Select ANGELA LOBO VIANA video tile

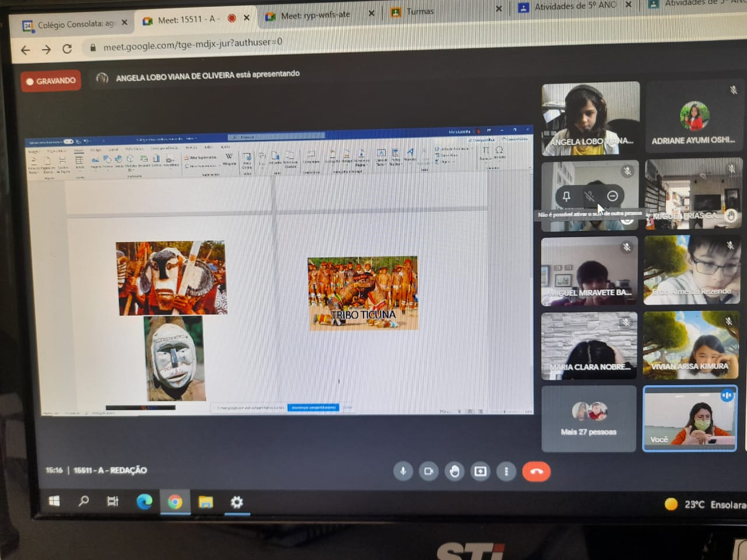(x=591, y=119)
